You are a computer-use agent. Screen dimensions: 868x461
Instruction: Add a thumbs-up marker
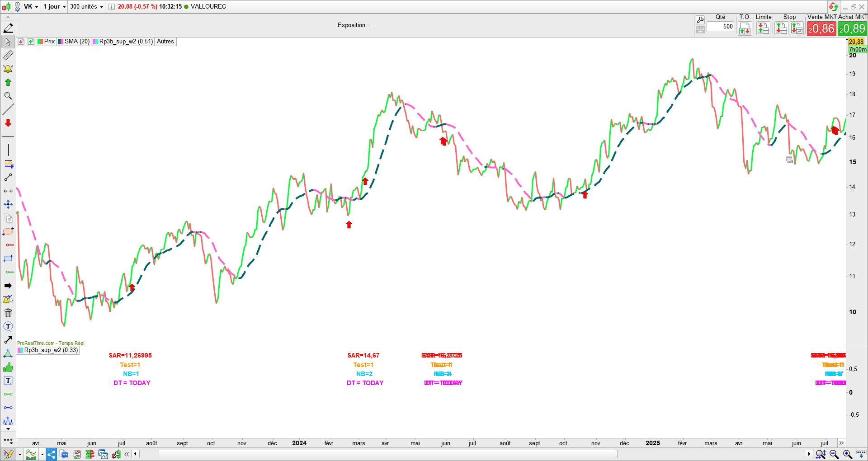pyautogui.click(x=8, y=367)
